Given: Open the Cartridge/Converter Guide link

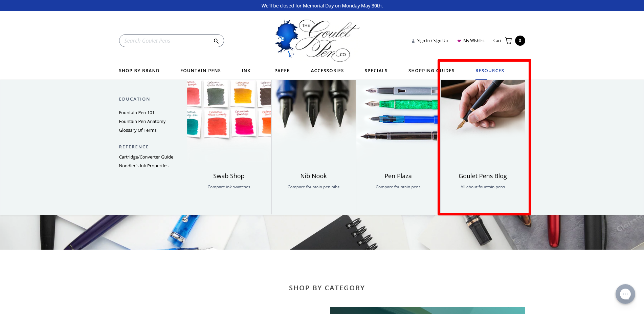Looking at the screenshot, I should pos(146,157).
